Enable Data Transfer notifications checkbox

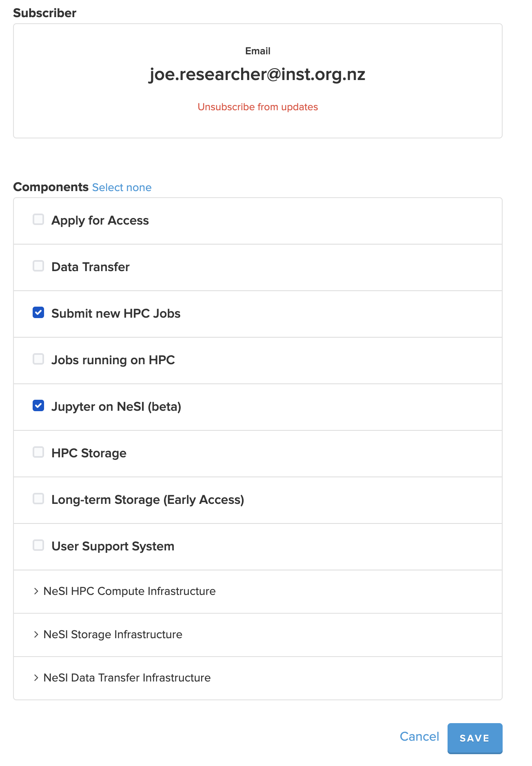(38, 266)
